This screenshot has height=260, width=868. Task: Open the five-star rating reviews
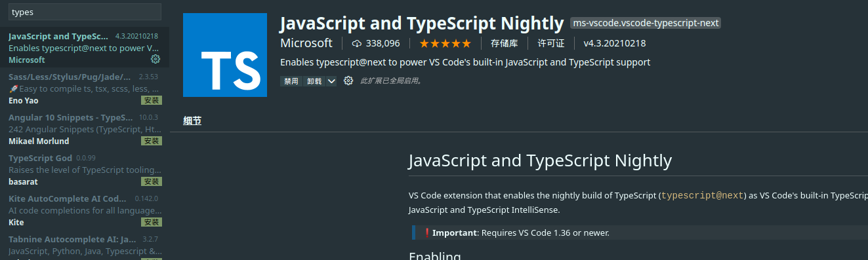pos(445,43)
